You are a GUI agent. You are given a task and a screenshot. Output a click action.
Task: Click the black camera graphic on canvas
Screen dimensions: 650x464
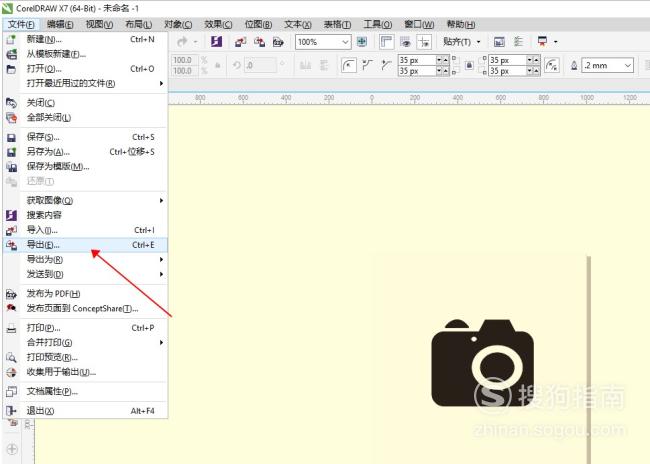click(483, 363)
